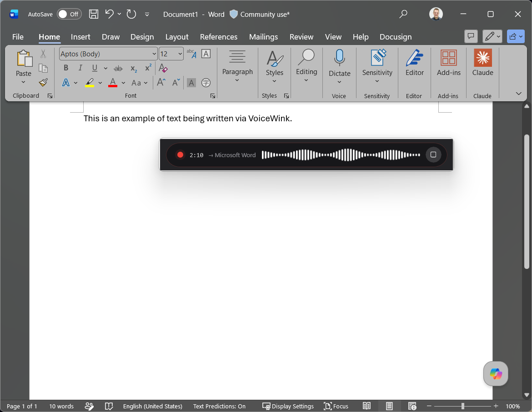The height and width of the screenshot is (412, 532).
Task: Open font color dropdown arrow
Action: (x=123, y=83)
